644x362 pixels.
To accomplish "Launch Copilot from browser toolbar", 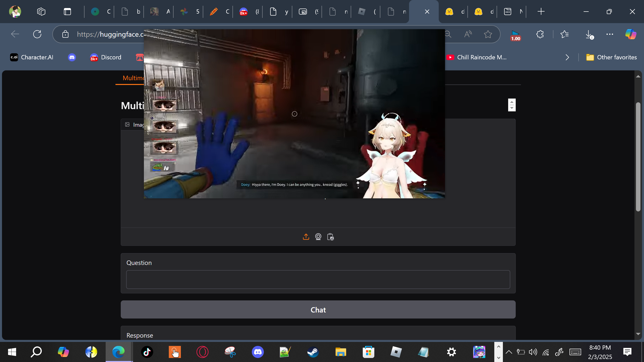I will point(631,34).
